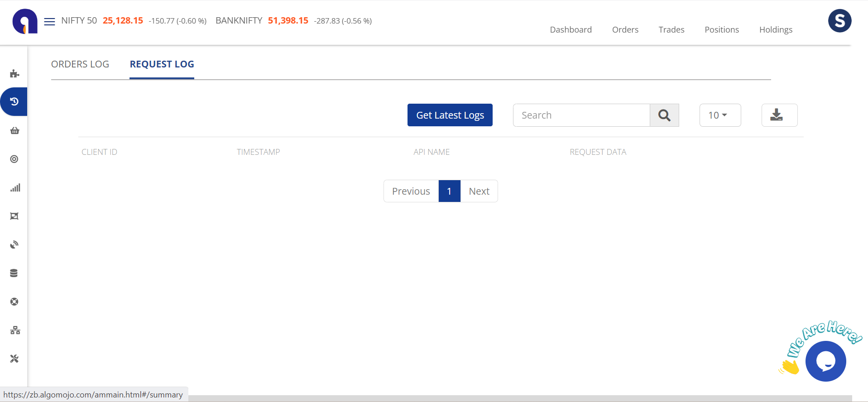The height and width of the screenshot is (402, 868).
Task: Click the Next pagination button
Action: [x=479, y=191]
